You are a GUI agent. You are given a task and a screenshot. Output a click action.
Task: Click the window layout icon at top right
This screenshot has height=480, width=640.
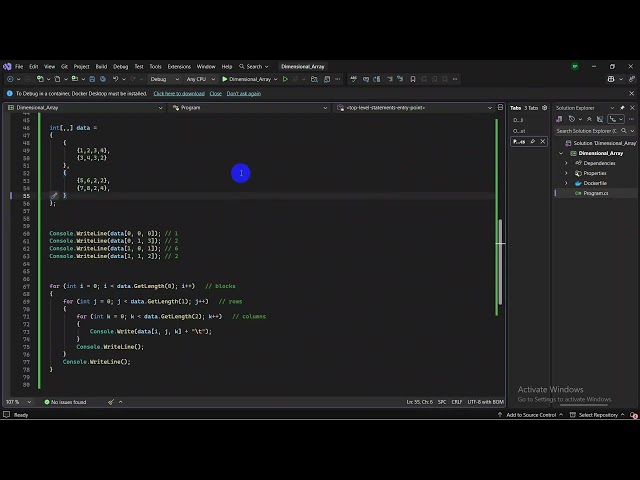[611, 79]
